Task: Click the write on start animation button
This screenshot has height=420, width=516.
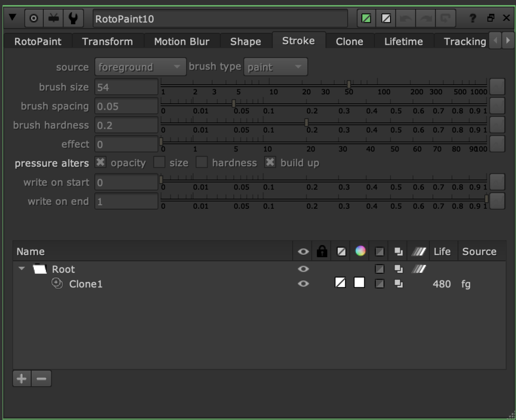Action: point(497,182)
